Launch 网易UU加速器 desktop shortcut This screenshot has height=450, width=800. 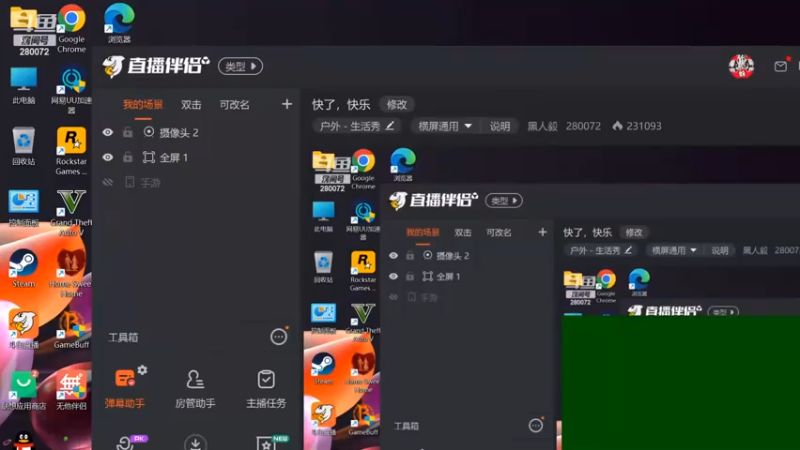point(71,91)
